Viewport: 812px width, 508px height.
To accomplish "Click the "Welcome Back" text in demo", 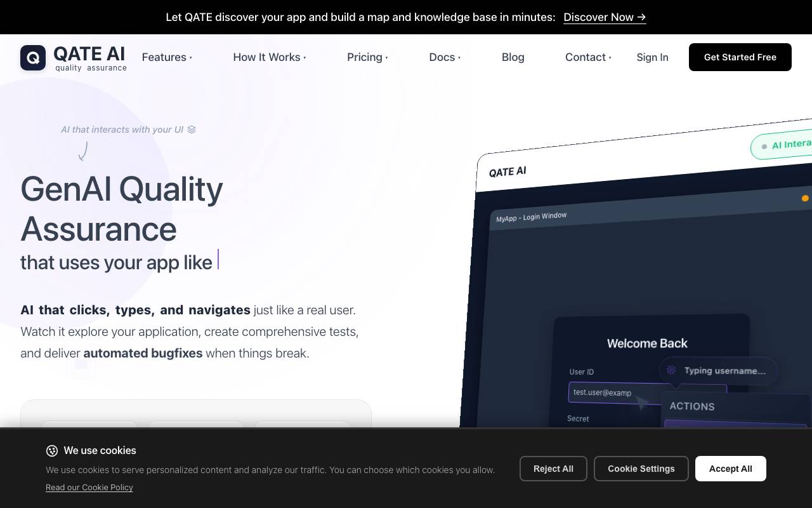I will (647, 344).
